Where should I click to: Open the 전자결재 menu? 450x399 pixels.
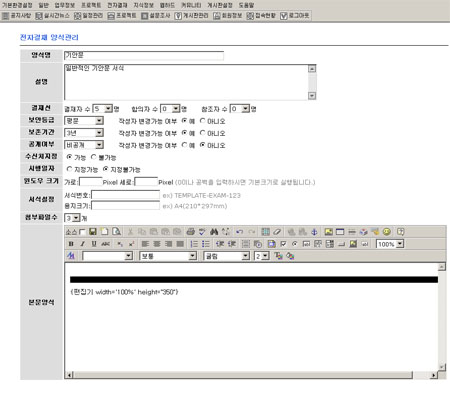click(x=117, y=5)
